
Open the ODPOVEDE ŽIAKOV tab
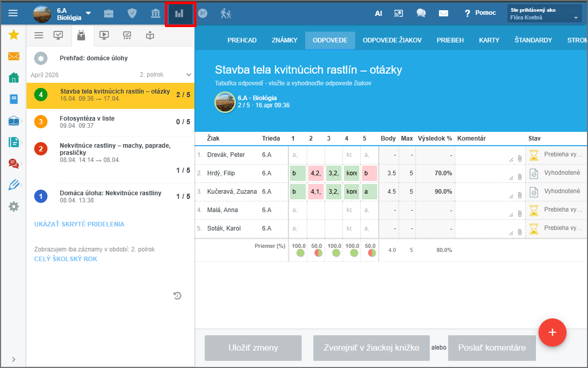(x=392, y=40)
